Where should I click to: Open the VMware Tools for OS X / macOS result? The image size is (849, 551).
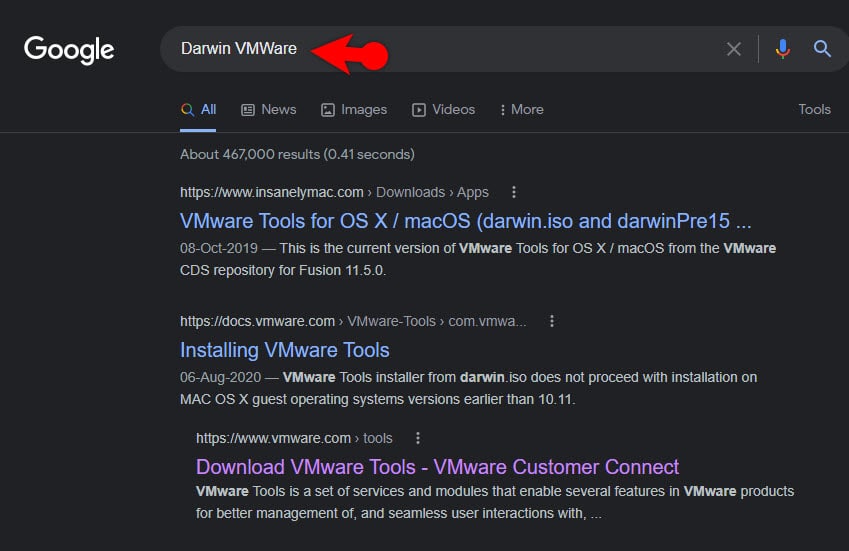pyautogui.click(x=465, y=221)
